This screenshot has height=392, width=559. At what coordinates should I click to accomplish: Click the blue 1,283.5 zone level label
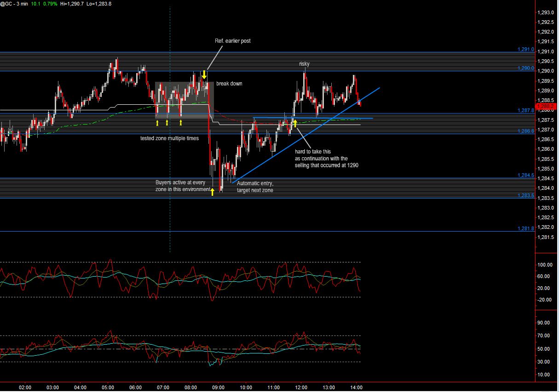pos(526,195)
